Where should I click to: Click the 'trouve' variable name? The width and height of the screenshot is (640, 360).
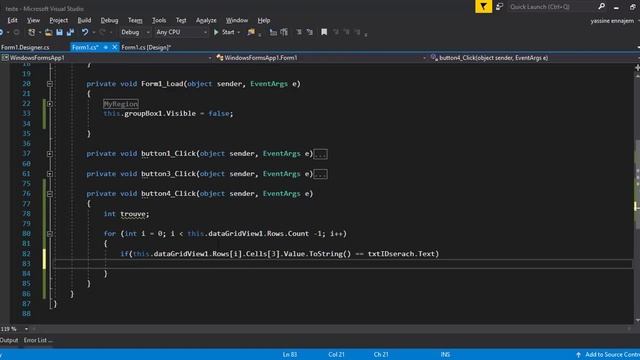point(133,214)
